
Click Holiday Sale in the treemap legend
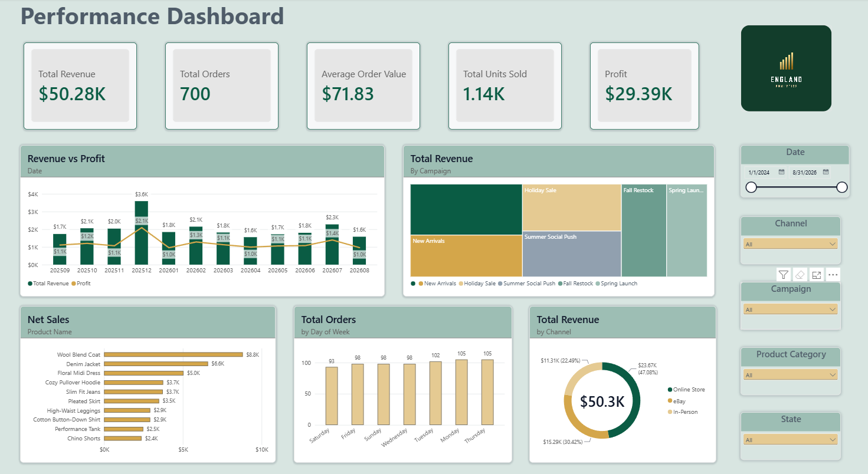tap(477, 284)
